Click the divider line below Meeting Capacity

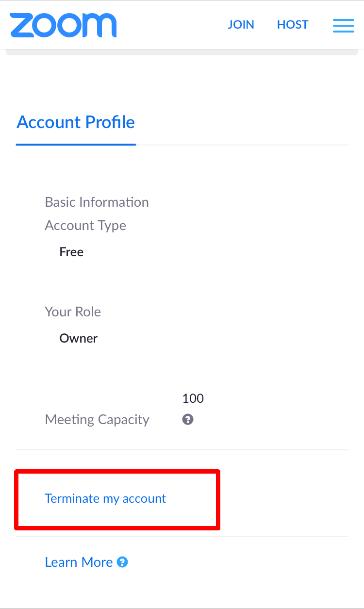click(x=182, y=450)
